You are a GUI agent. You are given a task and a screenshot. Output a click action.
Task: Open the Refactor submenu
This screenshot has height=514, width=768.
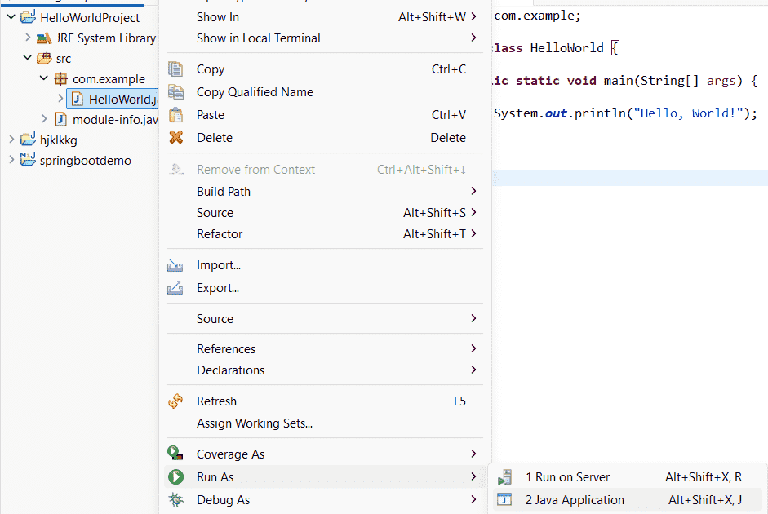[324, 234]
